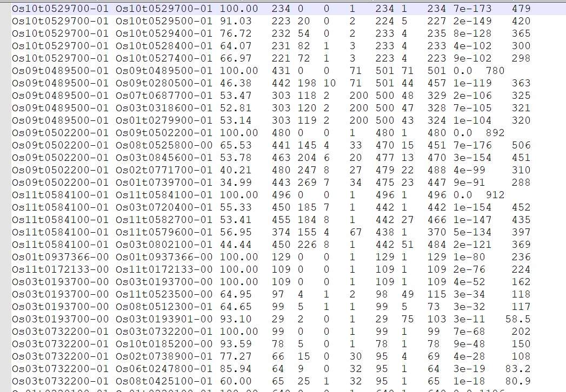Click the bit score 912

pyautogui.click(x=493, y=195)
